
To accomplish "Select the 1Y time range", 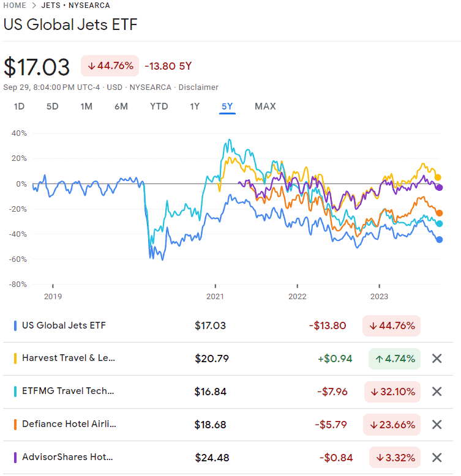I will (195, 106).
